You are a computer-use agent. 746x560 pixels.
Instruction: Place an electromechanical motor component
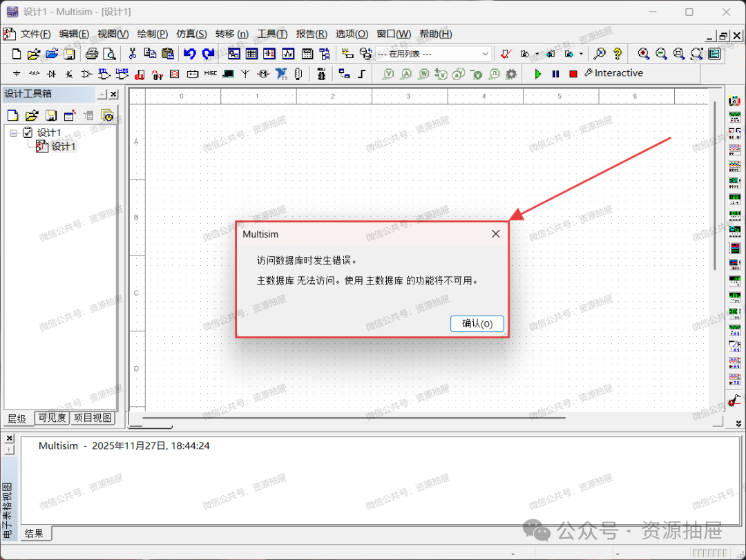(x=263, y=74)
